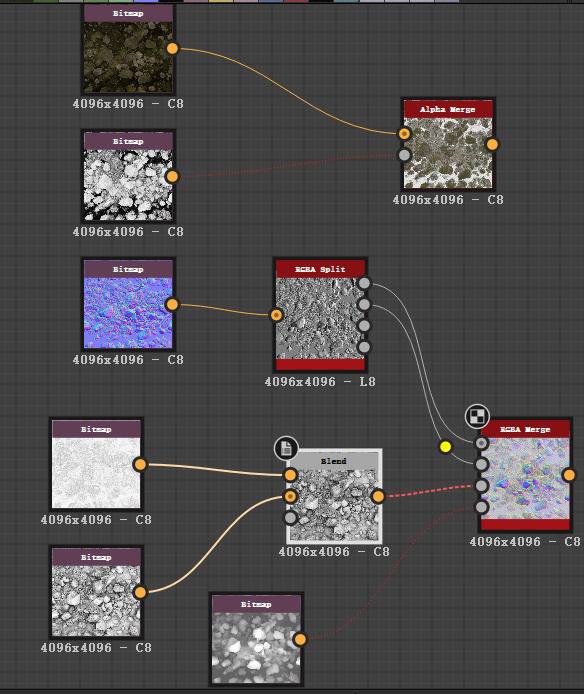Click RGBA Merge output connector

tap(569, 475)
